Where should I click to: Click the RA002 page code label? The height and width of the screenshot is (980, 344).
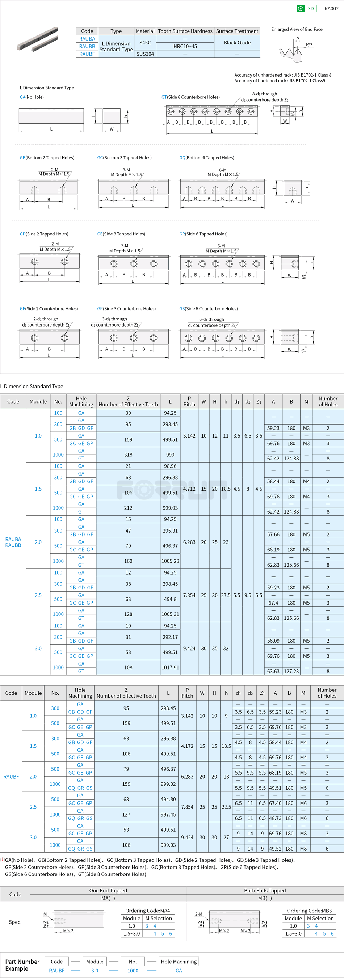[331, 9]
